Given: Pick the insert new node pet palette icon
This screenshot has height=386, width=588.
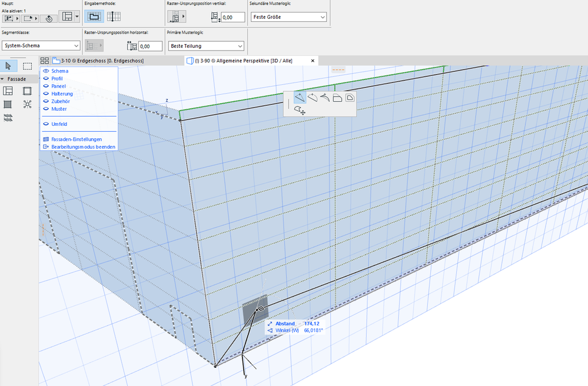Looking at the screenshot, I should click(x=301, y=98).
